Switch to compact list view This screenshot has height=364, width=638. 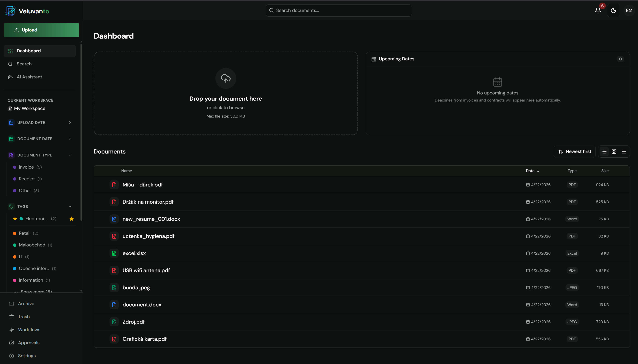coord(623,151)
